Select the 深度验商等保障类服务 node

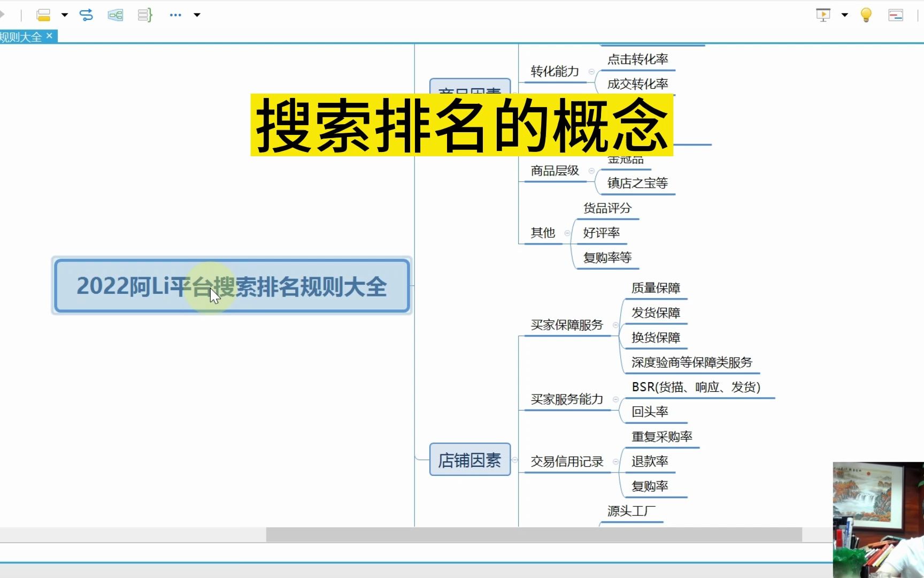point(692,362)
